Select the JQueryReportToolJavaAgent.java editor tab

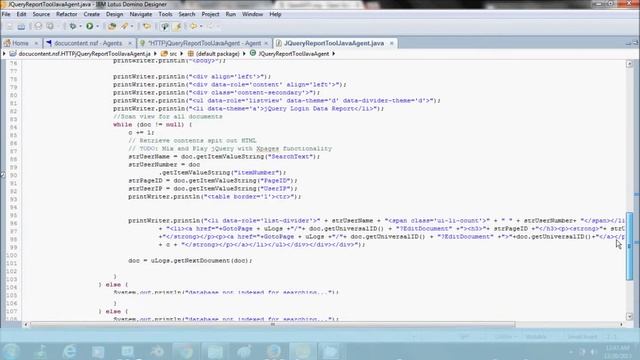point(333,43)
